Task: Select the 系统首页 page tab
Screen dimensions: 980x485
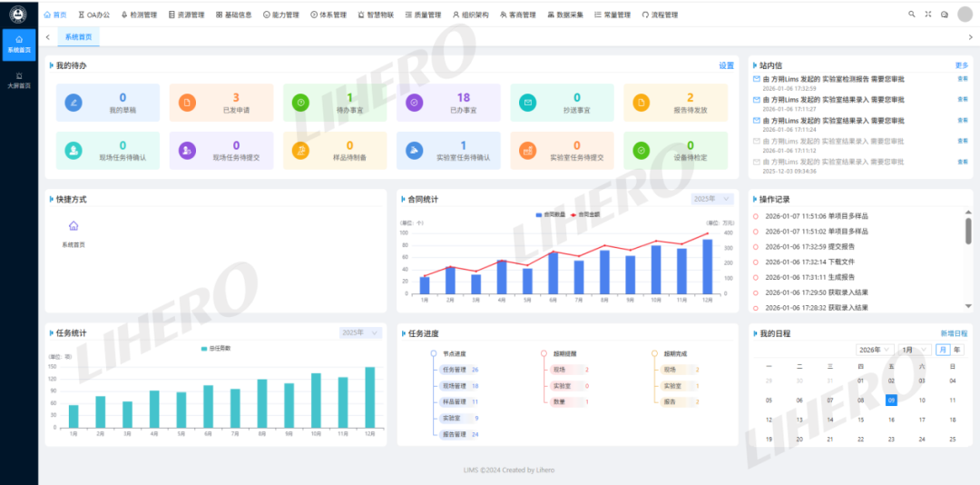Action: (x=78, y=36)
